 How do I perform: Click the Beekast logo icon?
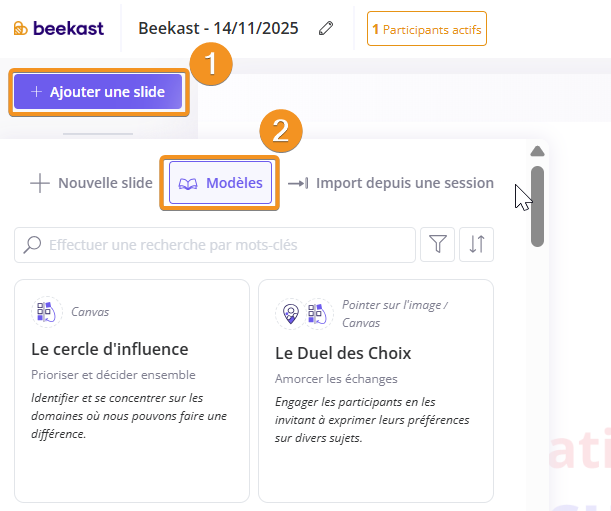click(21, 29)
